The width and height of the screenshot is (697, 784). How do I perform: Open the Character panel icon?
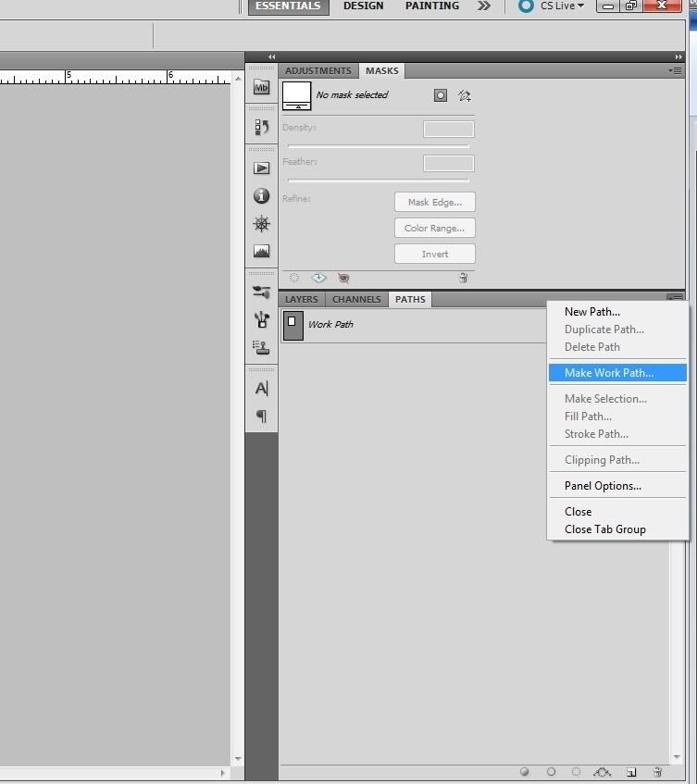coord(261,388)
